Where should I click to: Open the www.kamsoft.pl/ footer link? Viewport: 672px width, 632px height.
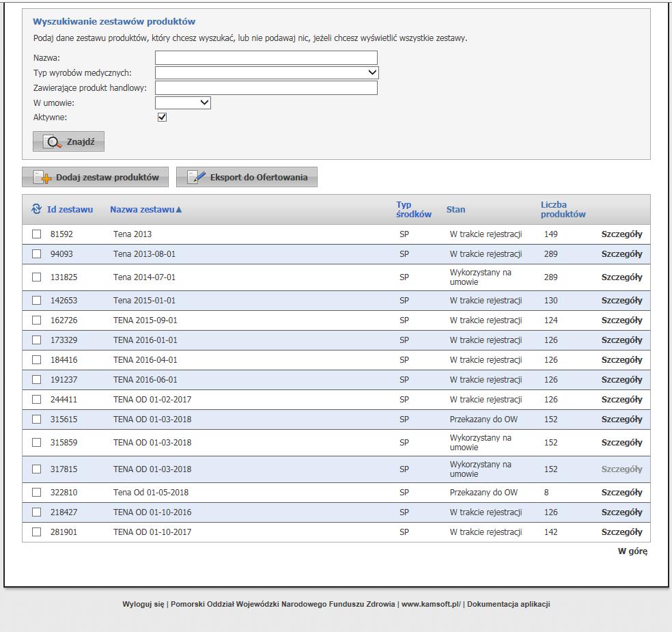coord(431,604)
